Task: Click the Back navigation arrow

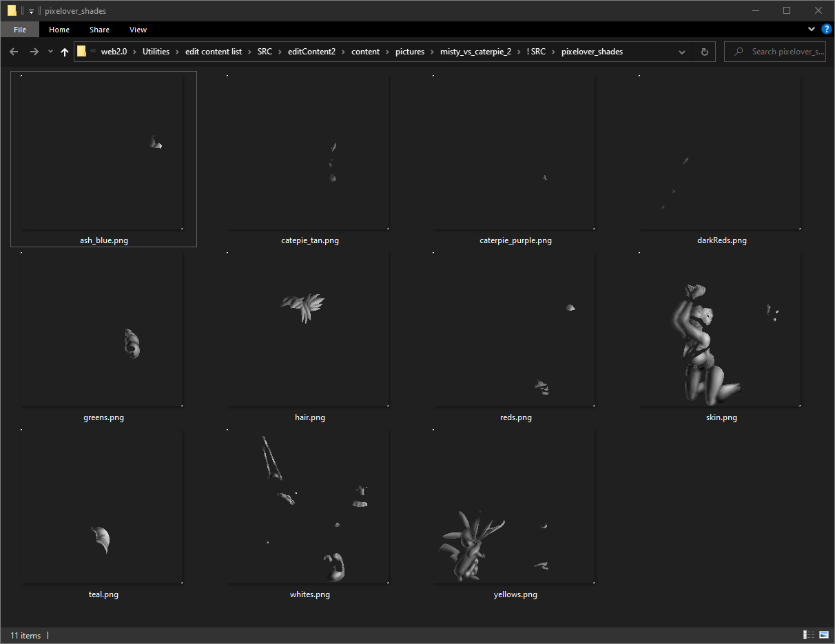Action: tap(14, 52)
